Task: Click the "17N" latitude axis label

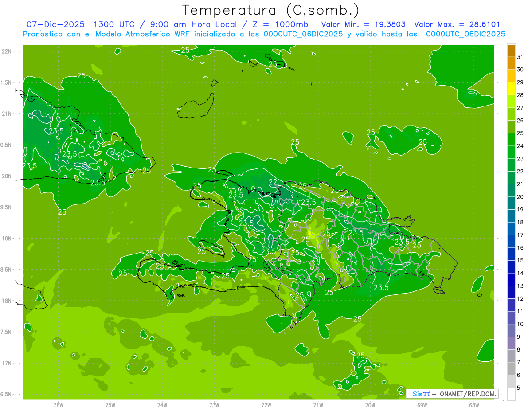Action: [x=7, y=363]
